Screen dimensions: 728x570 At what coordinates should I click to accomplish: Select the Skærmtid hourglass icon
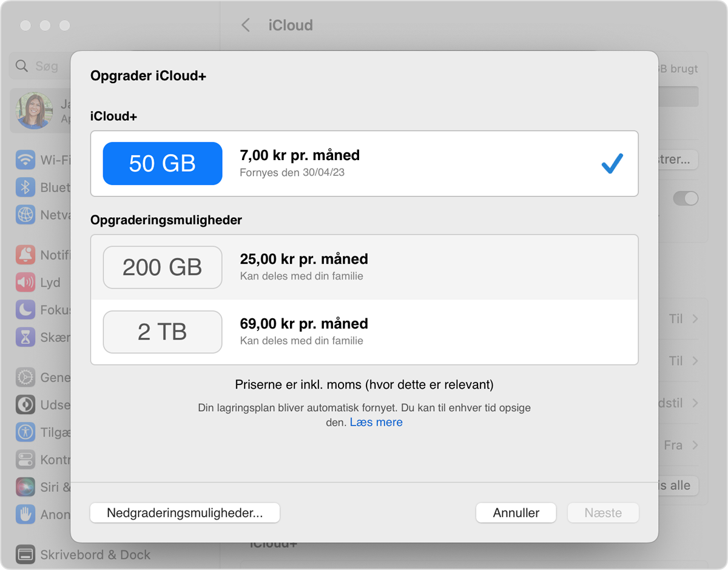[x=25, y=337]
